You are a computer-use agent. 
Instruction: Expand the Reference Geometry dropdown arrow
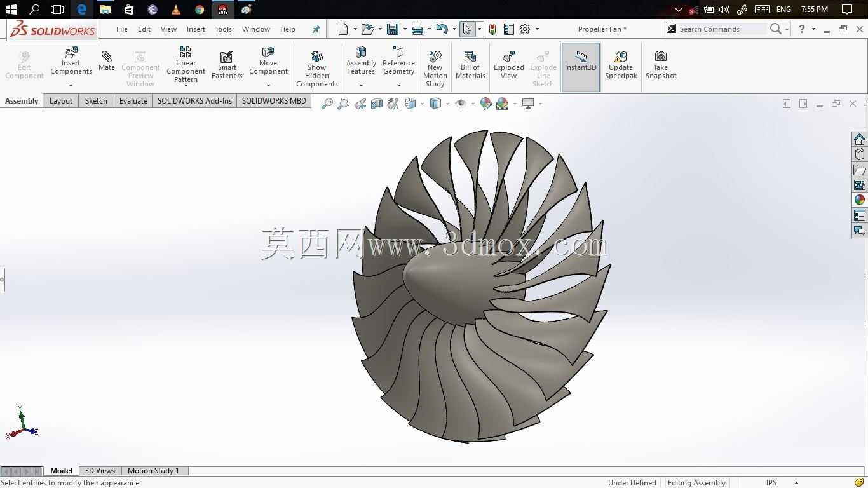[x=398, y=85]
